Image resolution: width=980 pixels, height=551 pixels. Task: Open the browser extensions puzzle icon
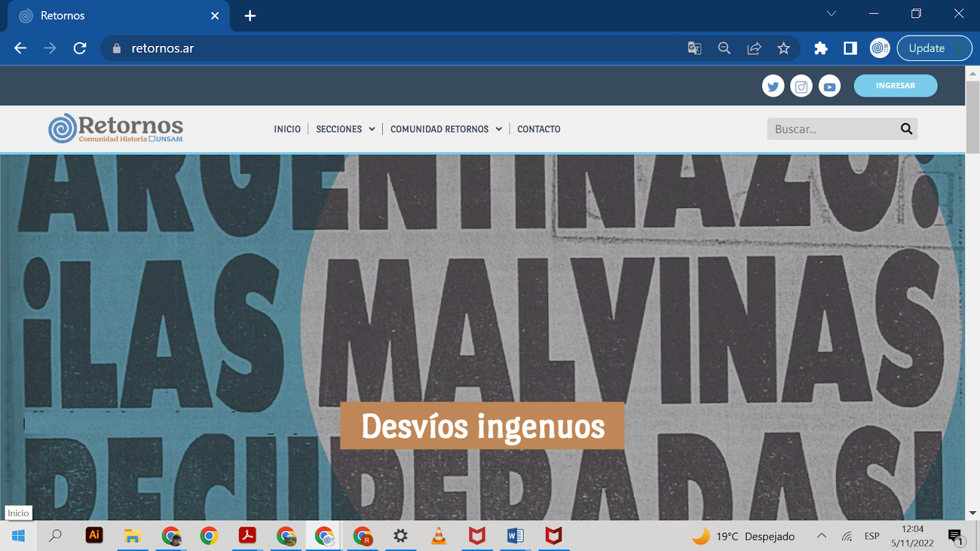[821, 48]
